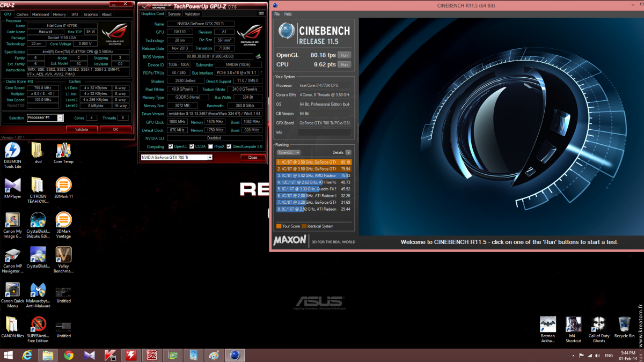Switch to the Mainboard tab in CPU-Z

pyautogui.click(x=41, y=14)
